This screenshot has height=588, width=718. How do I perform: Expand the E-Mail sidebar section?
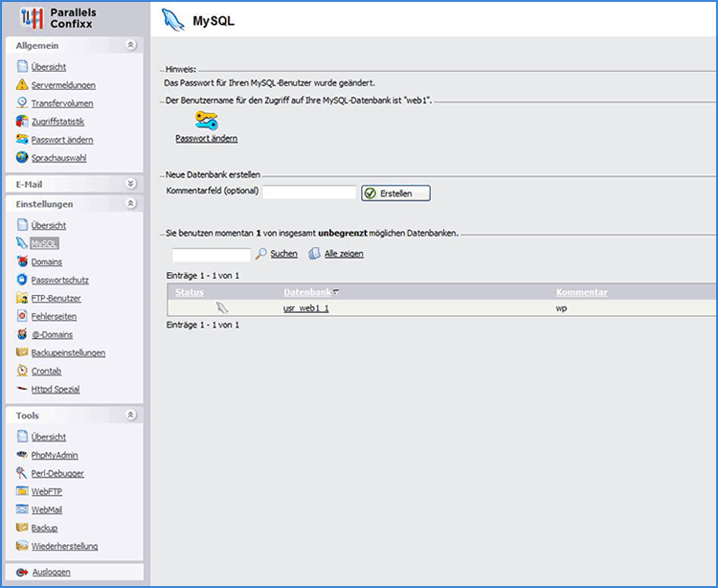click(x=130, y=184)
